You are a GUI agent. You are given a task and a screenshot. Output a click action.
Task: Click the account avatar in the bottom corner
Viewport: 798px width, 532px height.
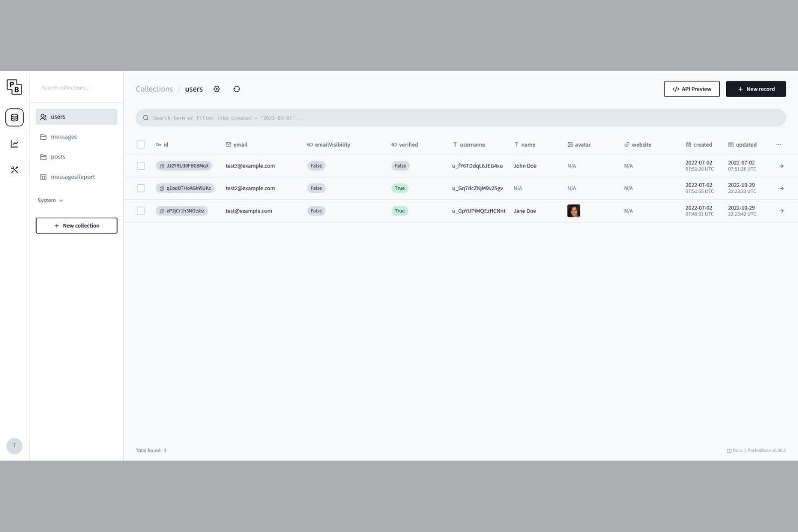14,446
